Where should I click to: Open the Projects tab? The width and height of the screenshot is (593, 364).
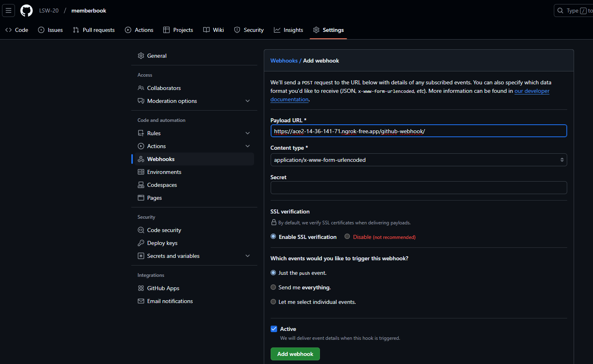tap(178, 30)
